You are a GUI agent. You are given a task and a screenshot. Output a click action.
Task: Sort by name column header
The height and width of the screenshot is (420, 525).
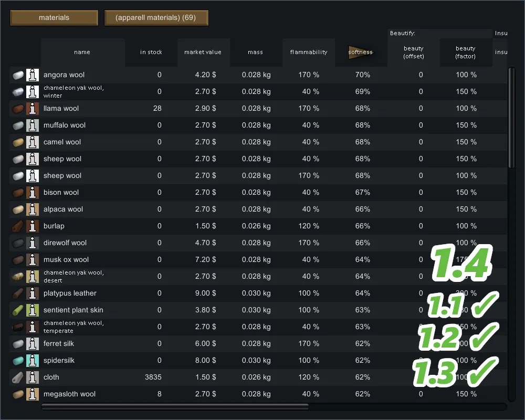pyautogui.click(x=82, y=52)
